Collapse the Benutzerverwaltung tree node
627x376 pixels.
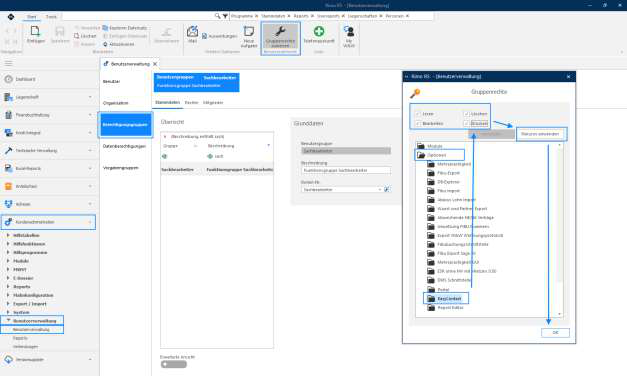(8, 321)
